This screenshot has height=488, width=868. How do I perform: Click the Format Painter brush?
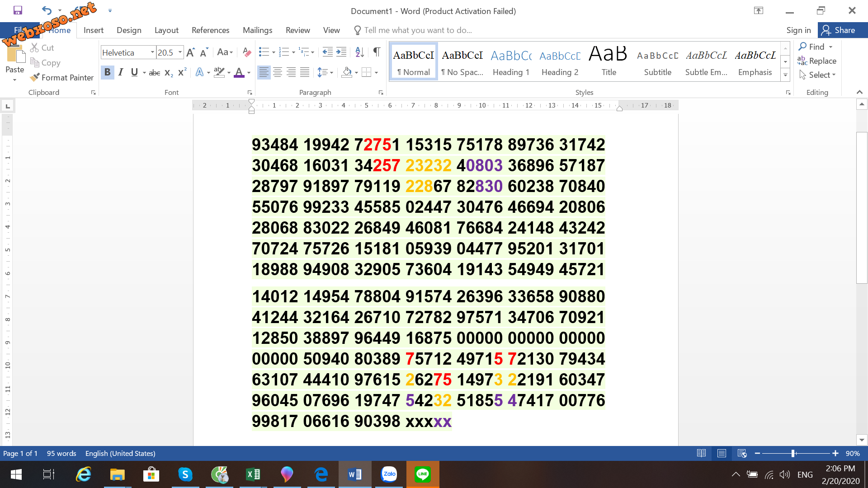pos(62,78)
